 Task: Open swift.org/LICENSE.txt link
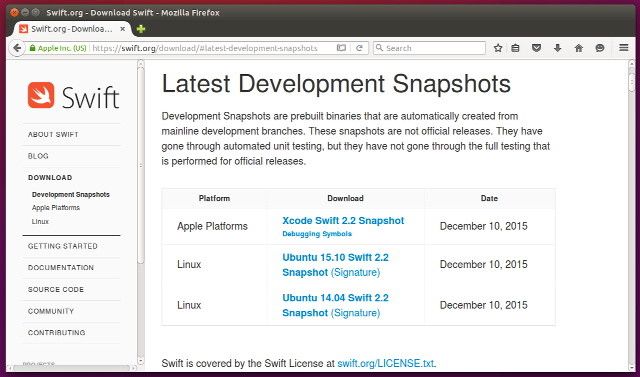click(385, 363)
